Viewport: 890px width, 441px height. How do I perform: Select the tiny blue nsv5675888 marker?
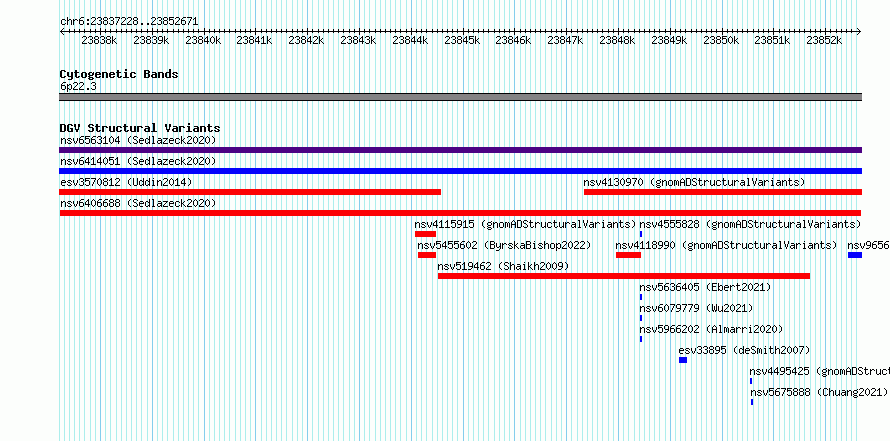[752, 402]
